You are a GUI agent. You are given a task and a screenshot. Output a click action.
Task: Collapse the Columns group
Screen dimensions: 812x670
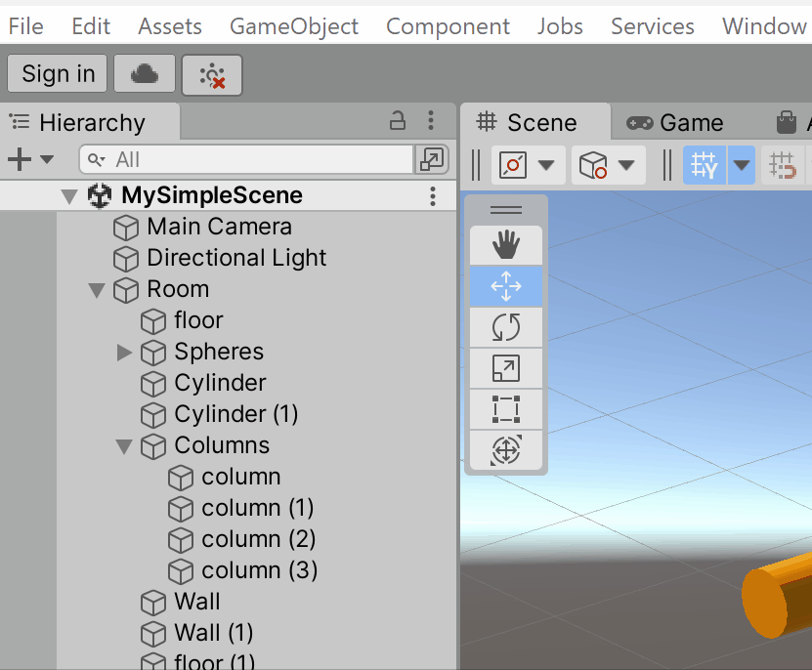click(x=123, y=446)
